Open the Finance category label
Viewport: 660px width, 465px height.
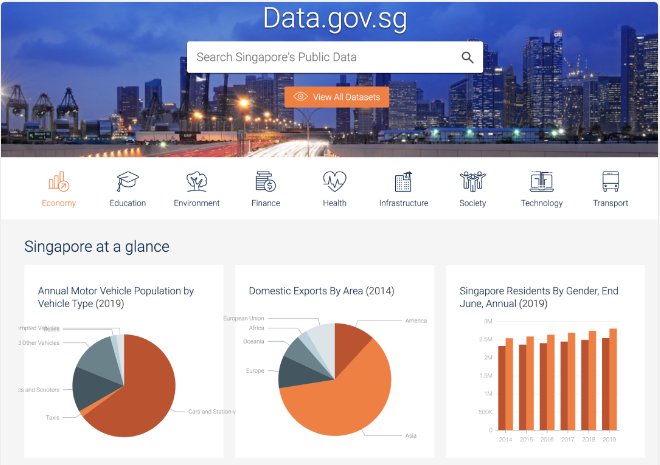tap(266, 203)
